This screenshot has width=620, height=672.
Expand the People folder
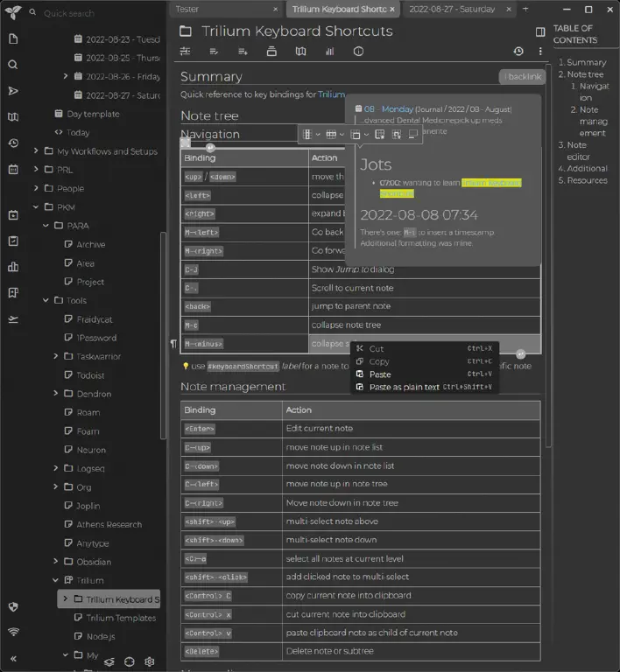pyautogui.click(x=36, y=188)
